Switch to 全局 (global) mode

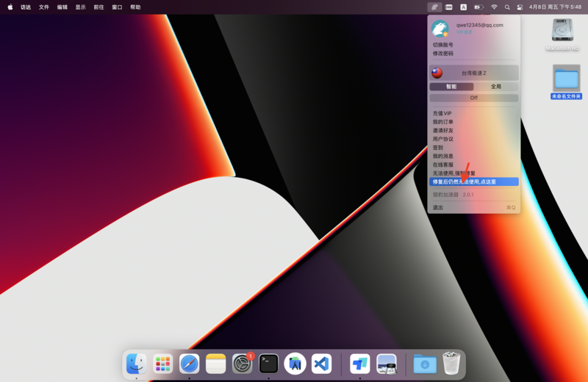(x=496, y=87)
